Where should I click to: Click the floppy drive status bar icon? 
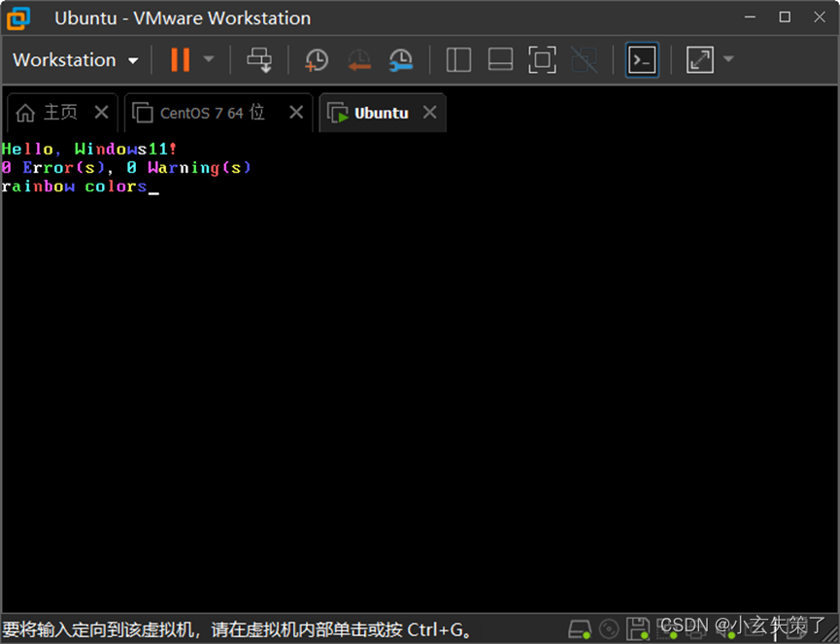point(637,629)
